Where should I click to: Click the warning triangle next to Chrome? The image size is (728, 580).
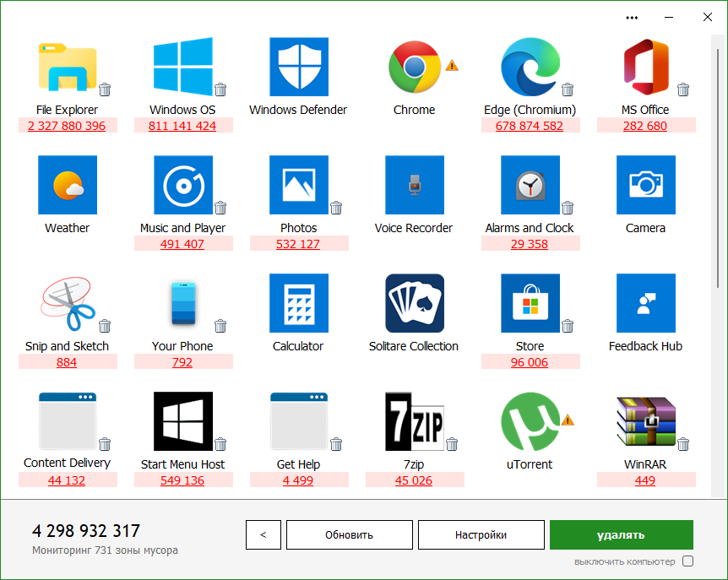(452, 65)
